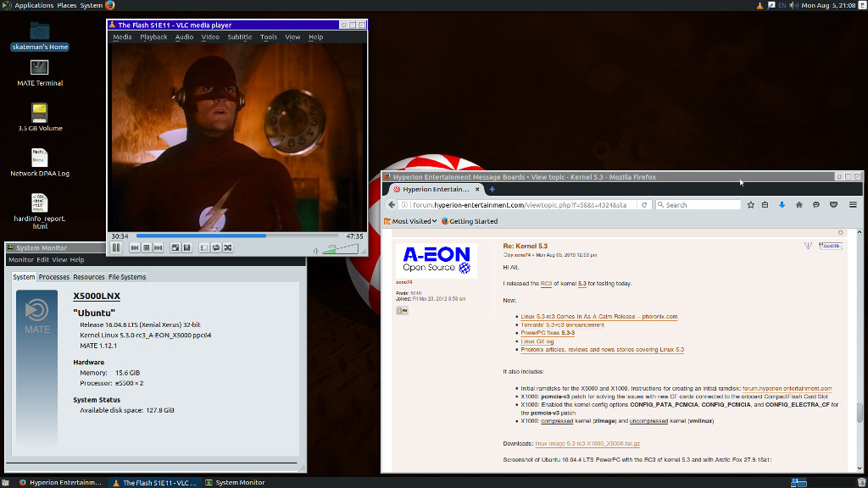Image resolution: width=868 pixels, height=488 pixels.
Task: Toggle VLC random shuffle
Action: click(228, 248)
